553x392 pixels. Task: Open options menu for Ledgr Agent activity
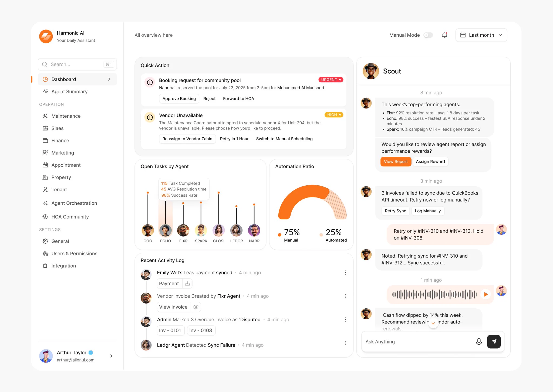point(345,343)
